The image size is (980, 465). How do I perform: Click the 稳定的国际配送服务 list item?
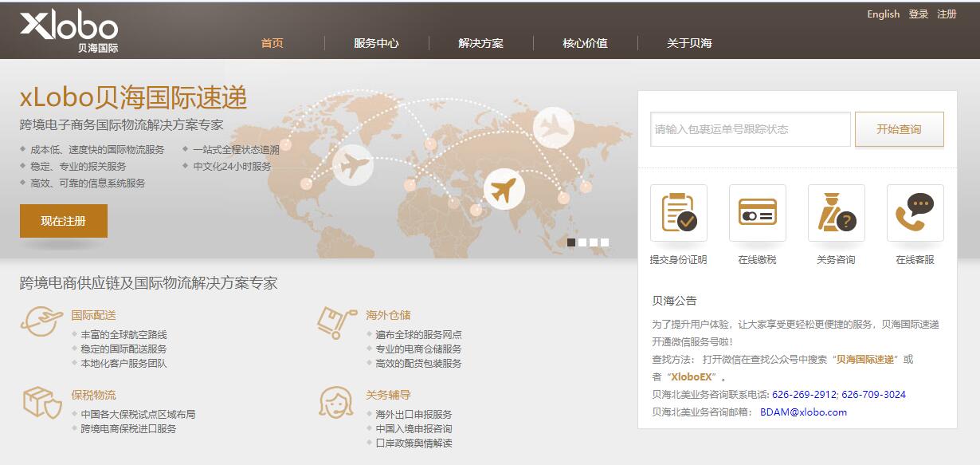pyautogui.click(x=123, y=349)
